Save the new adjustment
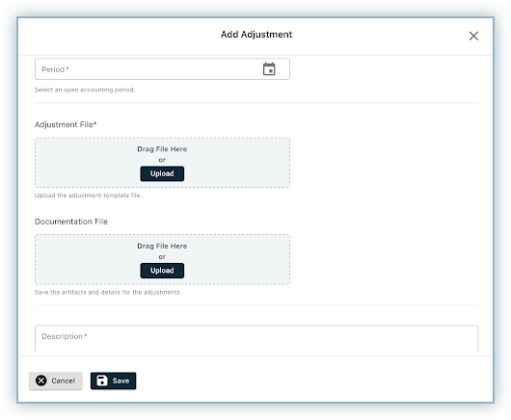 tap(113, 381)
